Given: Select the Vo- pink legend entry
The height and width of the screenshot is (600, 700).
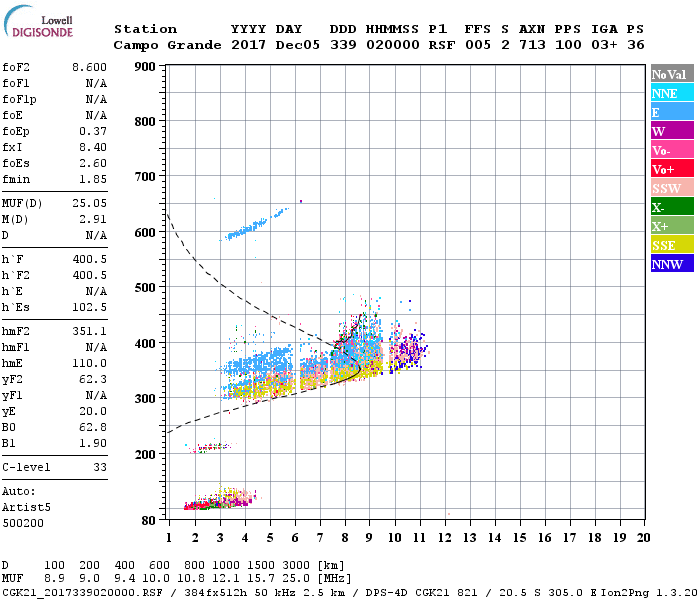Looking at the screenshot, I should (672, 150).
